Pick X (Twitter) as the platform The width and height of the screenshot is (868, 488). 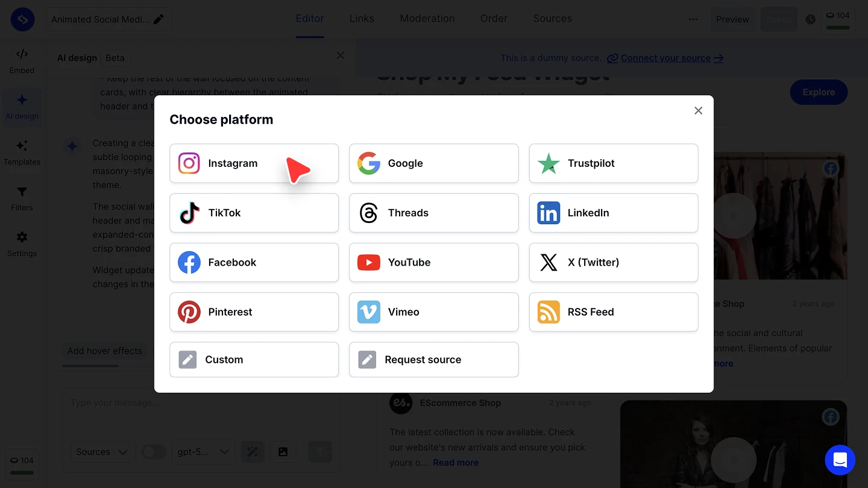(x=613, y=262)
